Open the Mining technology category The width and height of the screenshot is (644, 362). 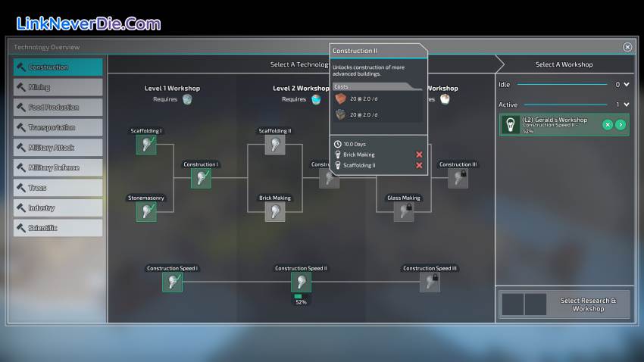pyautogui.click(x=58, y=87)
